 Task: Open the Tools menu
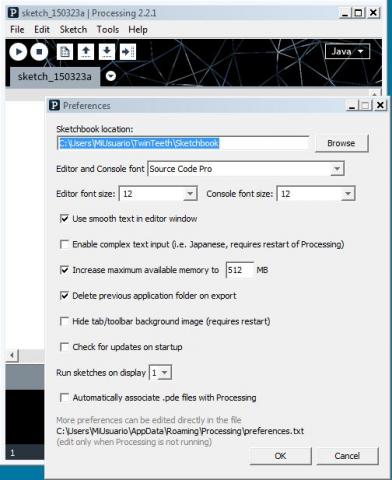[108, 30]
